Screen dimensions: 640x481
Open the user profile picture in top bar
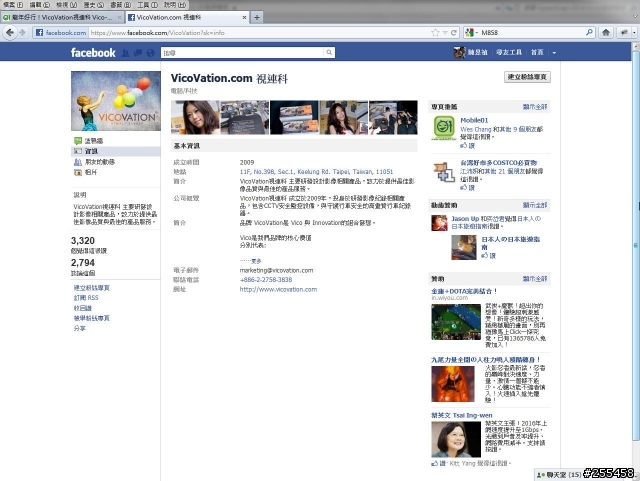460,52
